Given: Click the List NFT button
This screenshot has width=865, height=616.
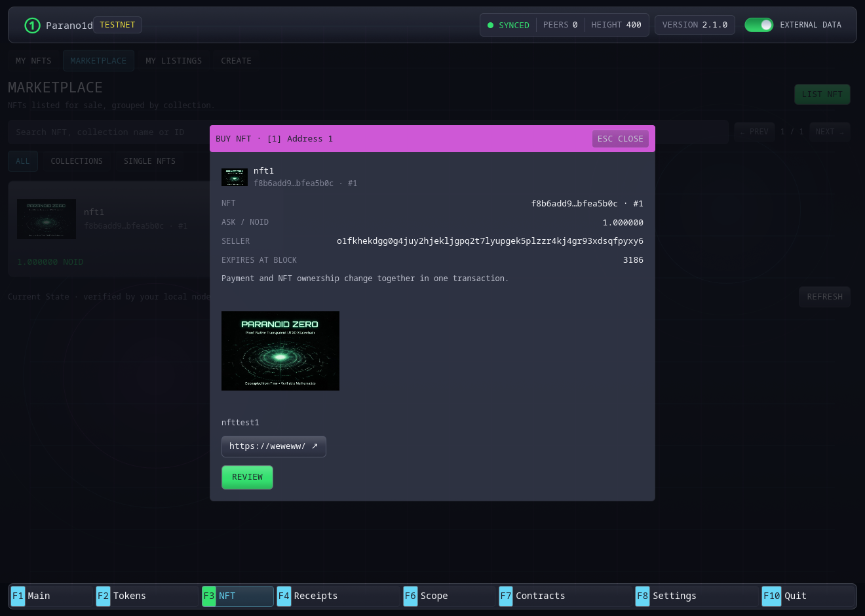Looking at the screenshot, I should (x=822, y=94).
